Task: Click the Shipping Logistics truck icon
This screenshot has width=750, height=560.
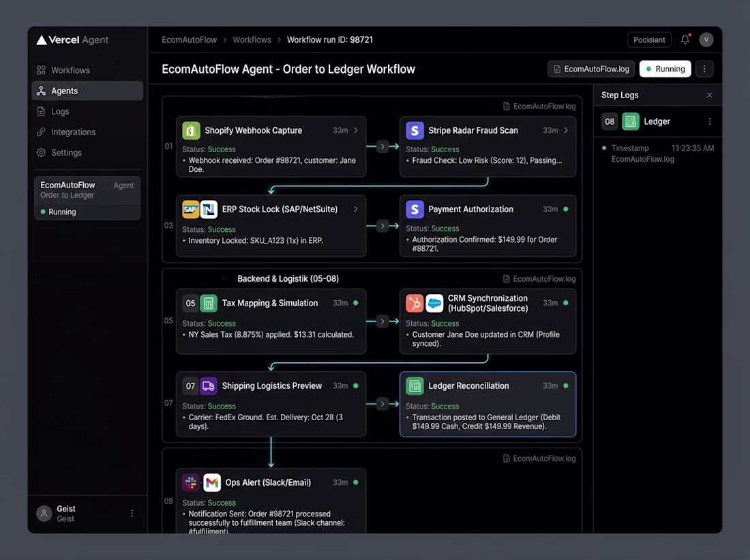Action: (x=209, y=386)
